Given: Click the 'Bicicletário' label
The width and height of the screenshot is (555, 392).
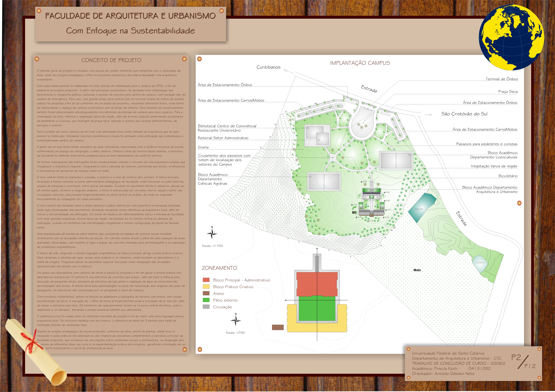Looking at the screenshot, I should pos(508,176).
